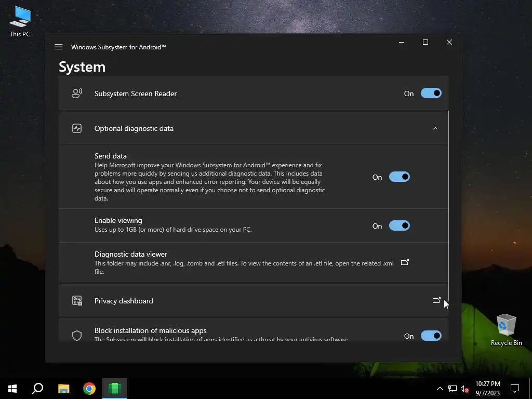
Task: Click the Send data heading
Action: click(x=110, y=156)
